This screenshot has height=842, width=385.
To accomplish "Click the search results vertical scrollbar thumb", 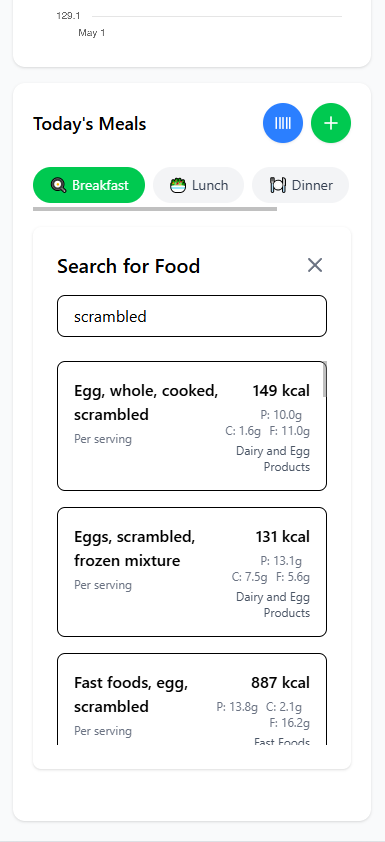I will pyautogui.click(x=325, y=379).
